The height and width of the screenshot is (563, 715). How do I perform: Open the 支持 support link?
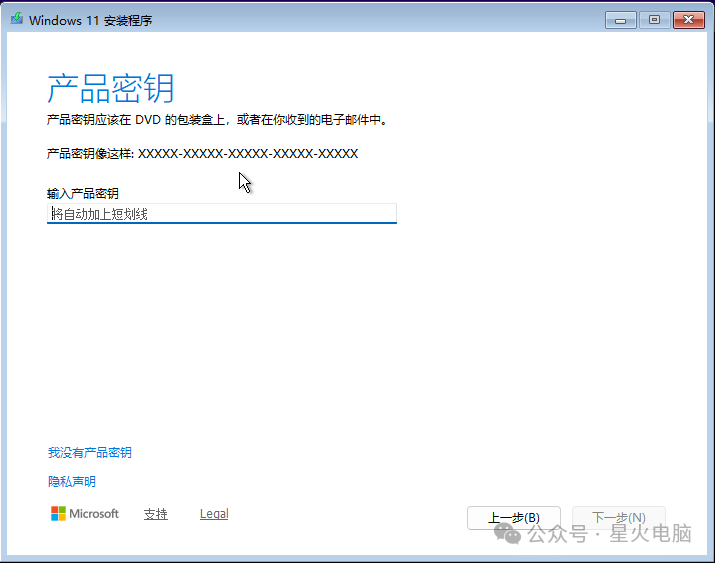click(155, 514)
